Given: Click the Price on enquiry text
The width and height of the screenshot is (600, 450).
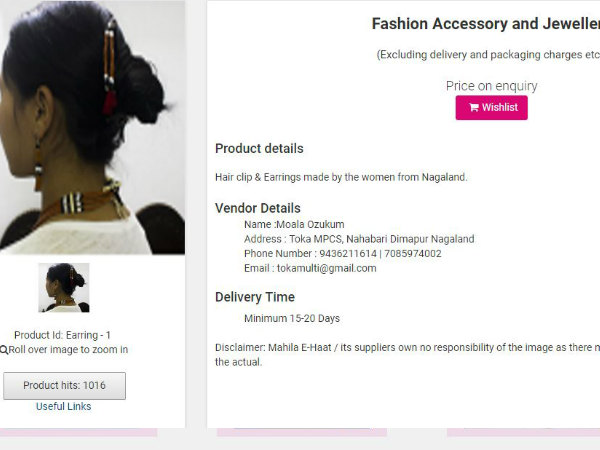Looking at the screenshot, I should click(x=491, y=86).
